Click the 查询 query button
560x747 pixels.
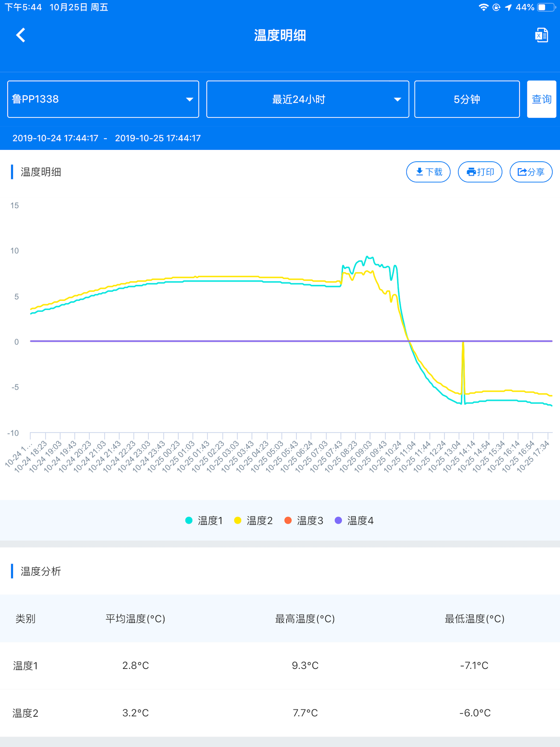(x=541, y=99)
